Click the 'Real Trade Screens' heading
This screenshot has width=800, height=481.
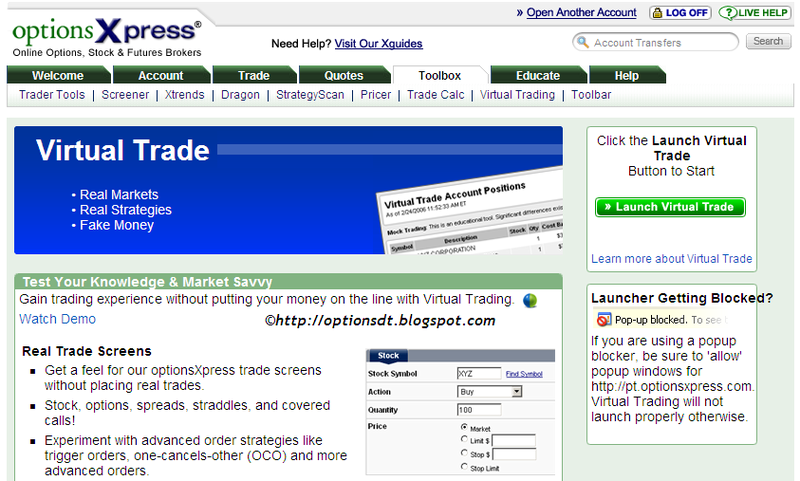(87, 351)
